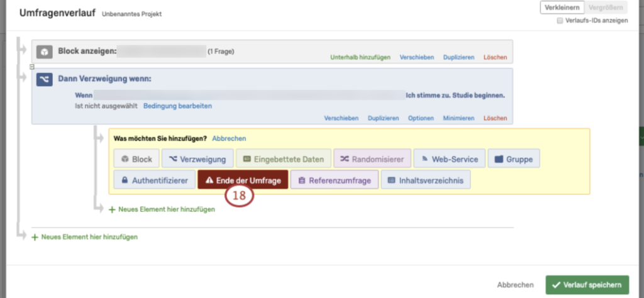Click Löschen on the Block anzeigen row

tap(496, 57)
